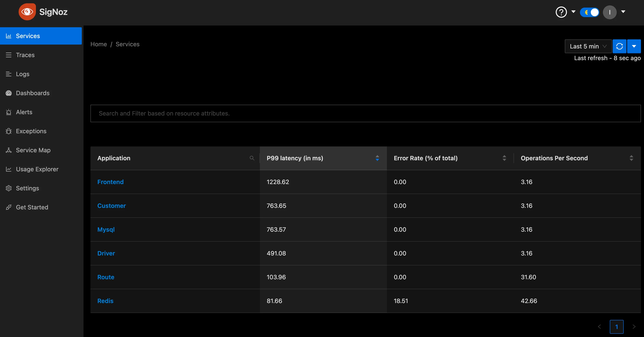Open the help question mark icon
Viewport: 644px width, 337px height.
(x=561, y=12)
